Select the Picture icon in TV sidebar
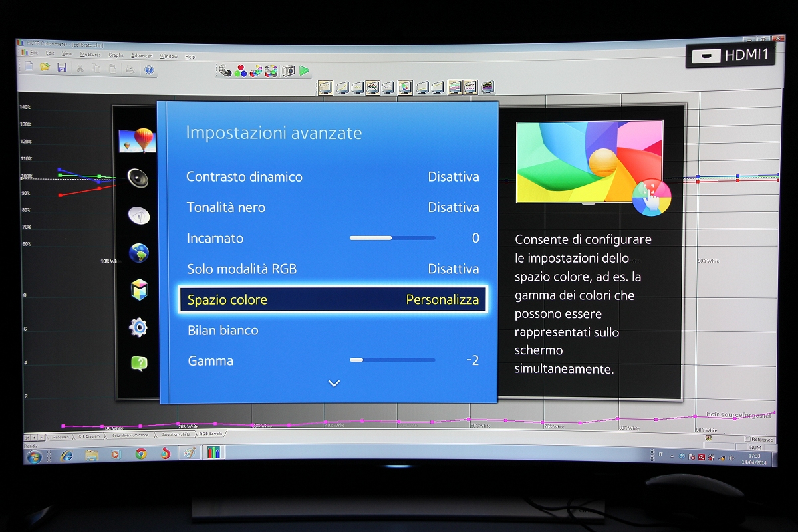This screenshot has width=798, height=532. 136,140
